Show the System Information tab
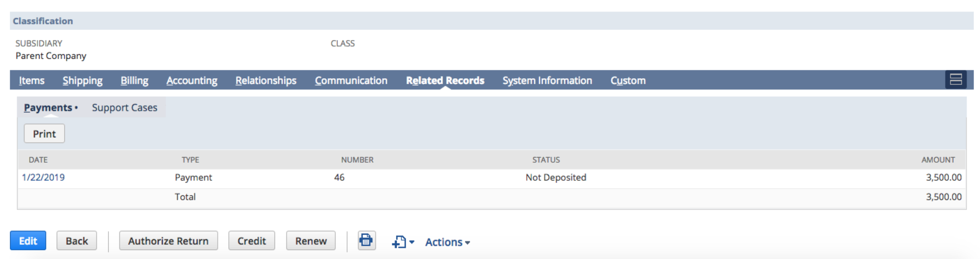 (547, 80)
